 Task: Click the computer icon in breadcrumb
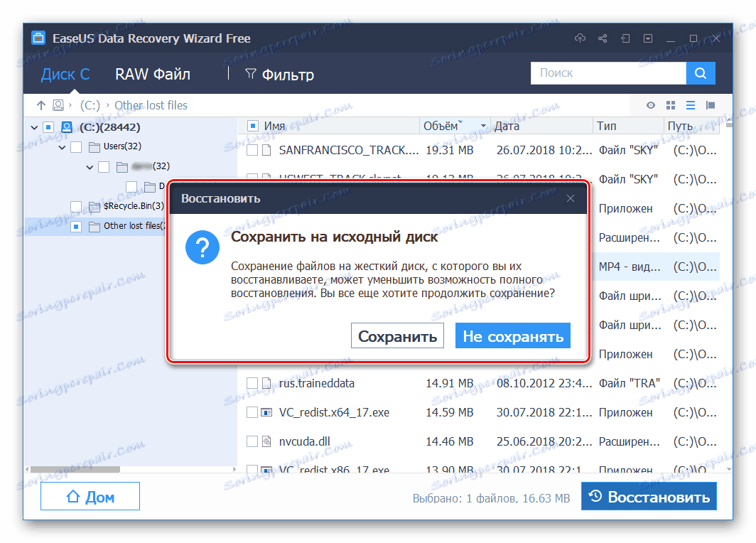point(58,105)
